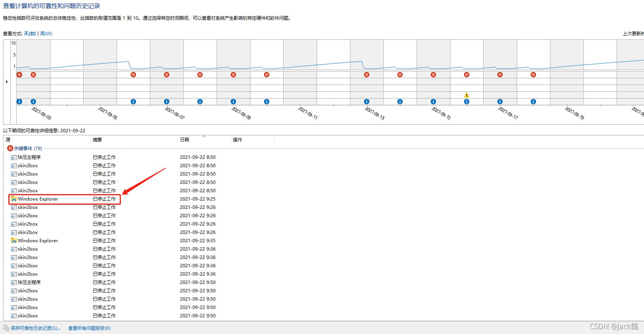
Task: Click the 快压主程序 app icon in the 8:50 row
Action: click(x=14, y=157)
